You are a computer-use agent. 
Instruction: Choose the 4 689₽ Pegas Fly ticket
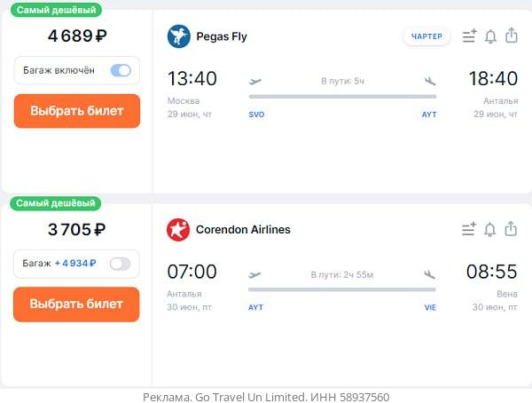click(x=77, y=111)
